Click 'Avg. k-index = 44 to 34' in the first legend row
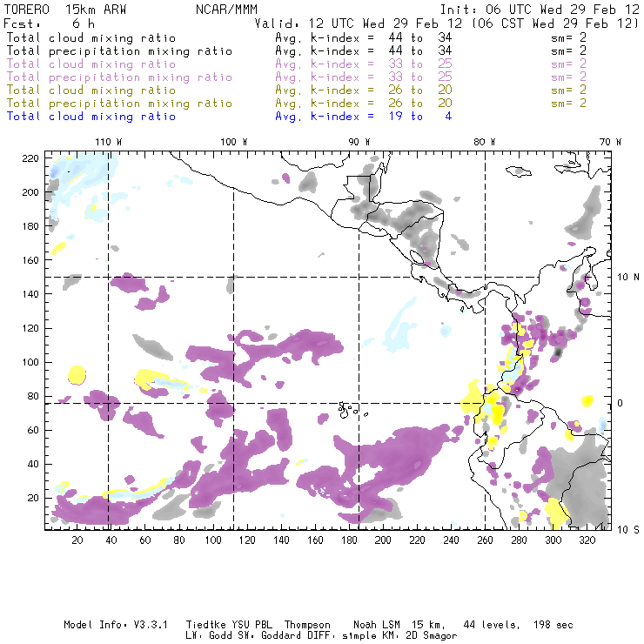The height and width of the screenshot is (644, 644). pos(364,37)
